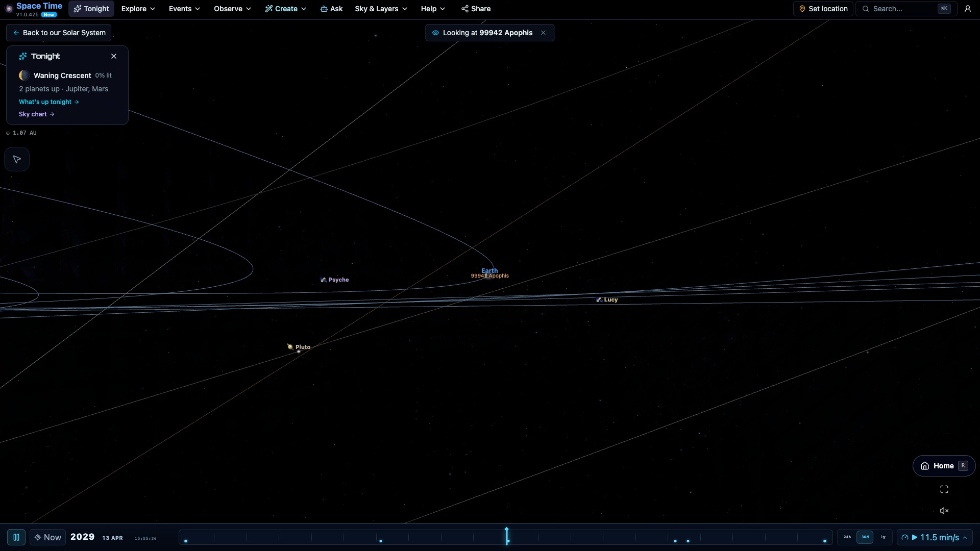Click the New version badge

tap(49, 15)
